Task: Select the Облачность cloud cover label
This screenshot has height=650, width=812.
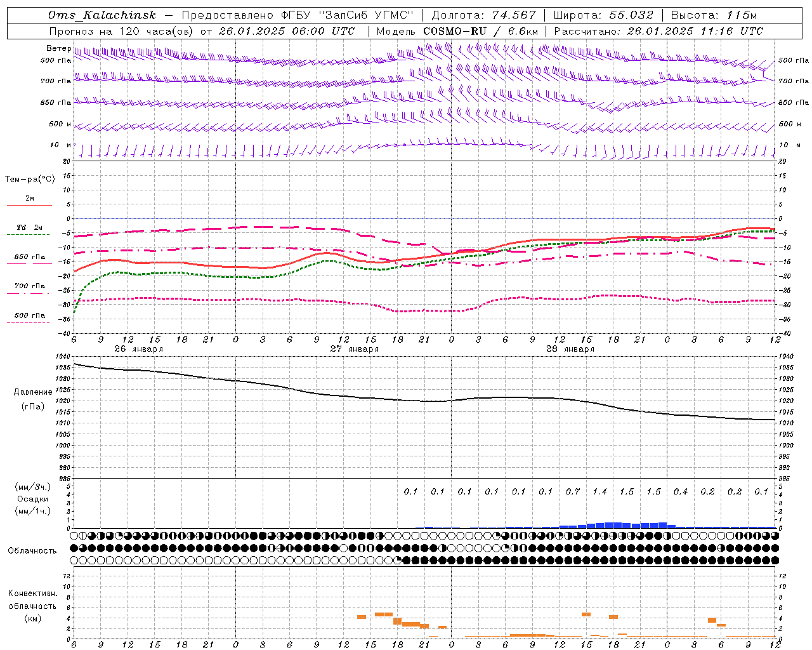Action: pos(32,551)
